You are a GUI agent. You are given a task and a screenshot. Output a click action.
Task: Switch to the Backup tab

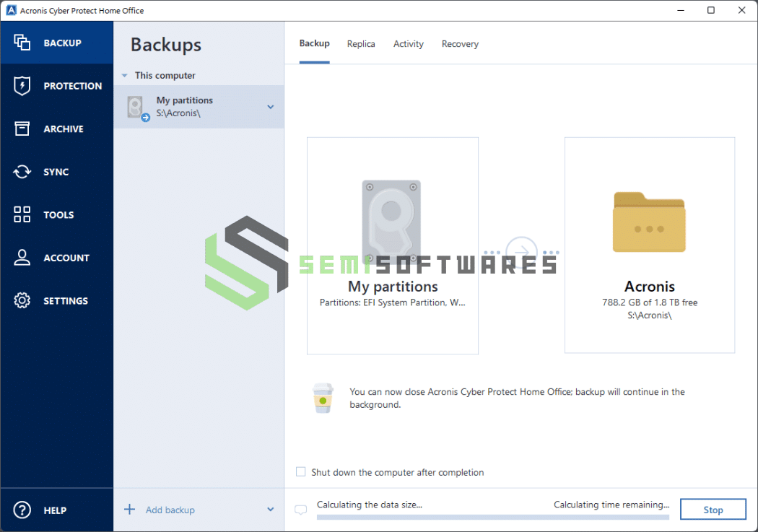[x=314, y=43]
